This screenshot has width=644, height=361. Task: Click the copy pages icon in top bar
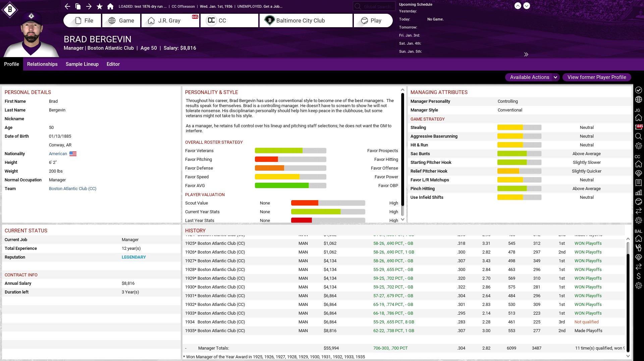[x=78, y=6]
